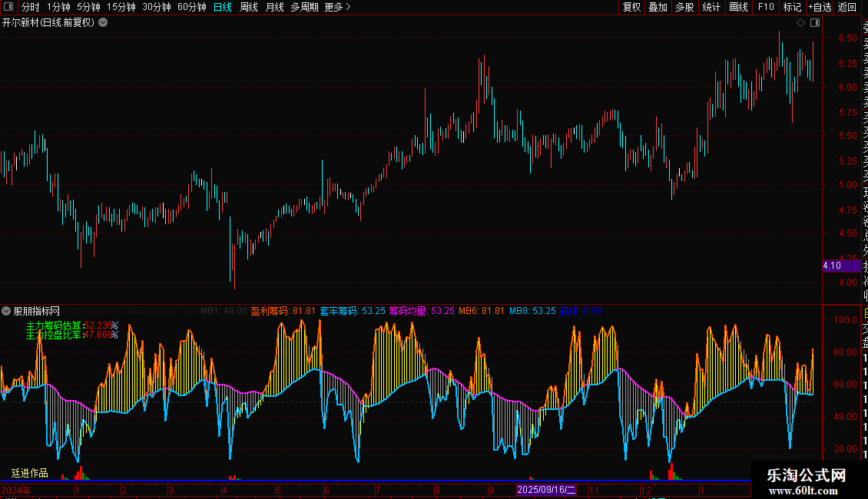
Task: Open the 股朋指标网 indicator dropdown arrow
Action: pos(6,311)
